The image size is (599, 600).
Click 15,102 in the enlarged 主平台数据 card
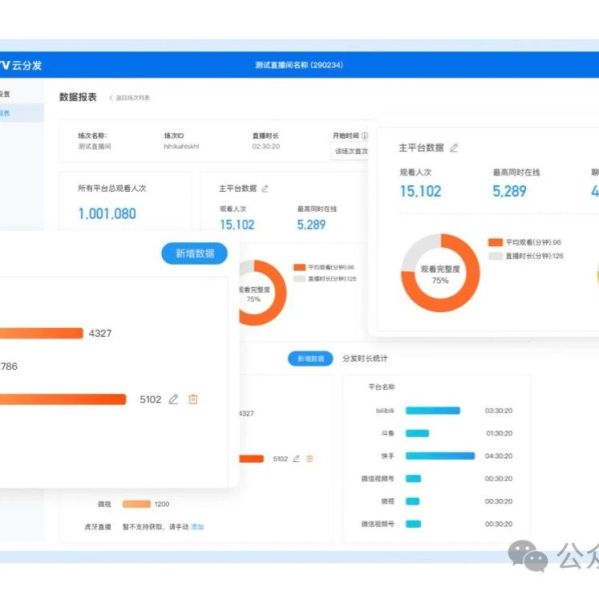click(x=421, y=191)
